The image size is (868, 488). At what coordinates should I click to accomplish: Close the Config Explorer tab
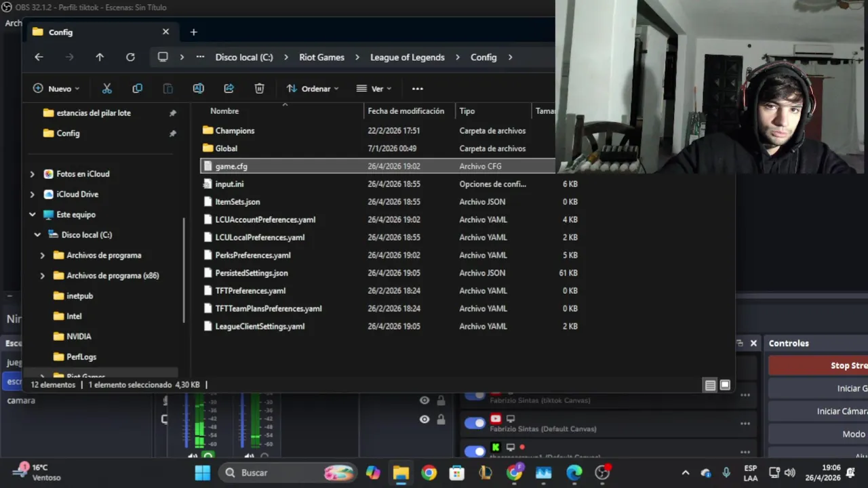click(x=165, y=32)
